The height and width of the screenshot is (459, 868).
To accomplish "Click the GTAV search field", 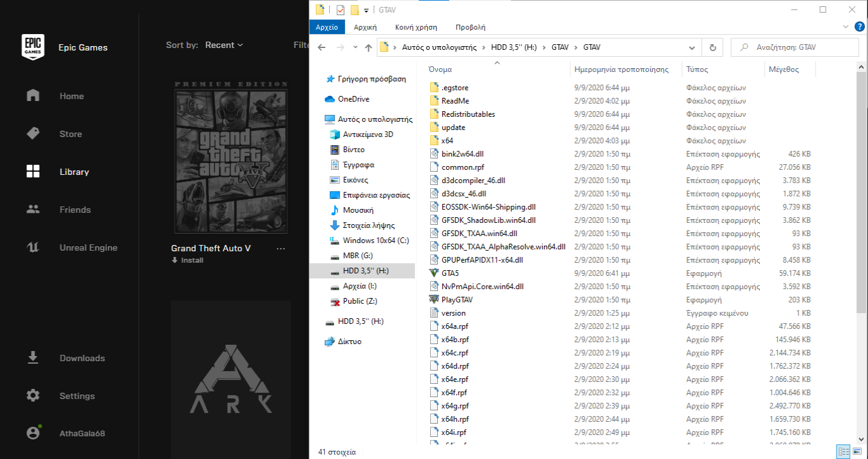I will coord(795,47).
